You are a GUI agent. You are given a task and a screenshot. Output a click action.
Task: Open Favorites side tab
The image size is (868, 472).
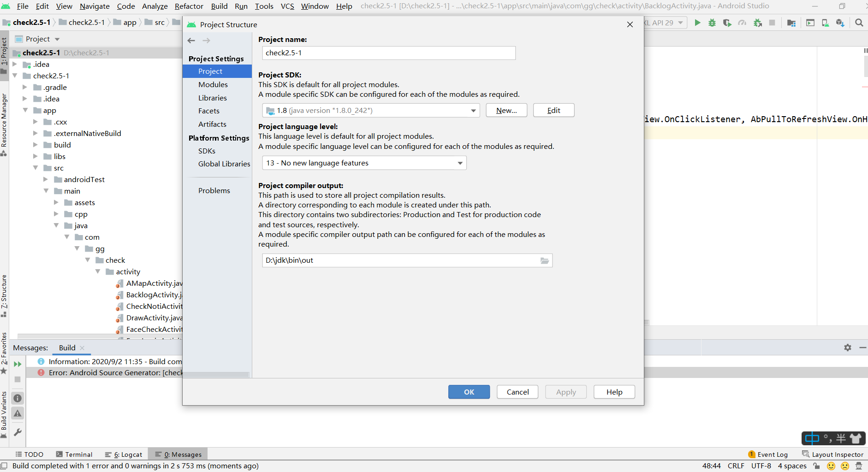coord(4,353)
